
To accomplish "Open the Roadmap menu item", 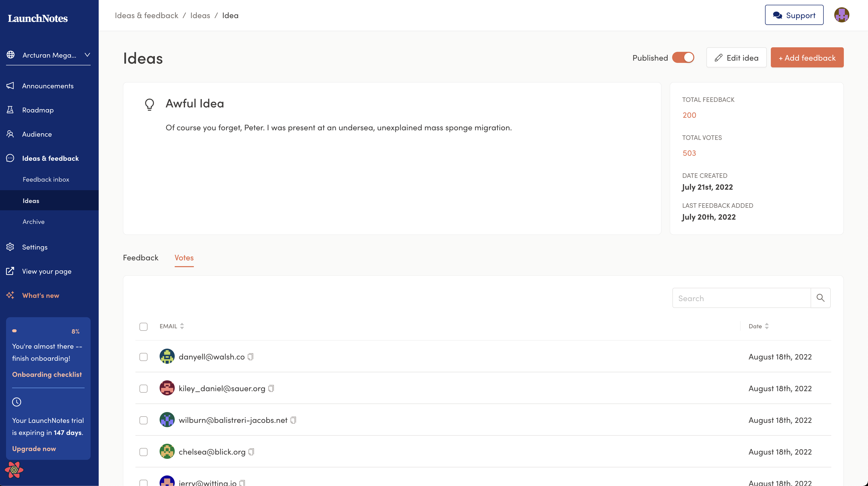I will [x=38, y=110].
